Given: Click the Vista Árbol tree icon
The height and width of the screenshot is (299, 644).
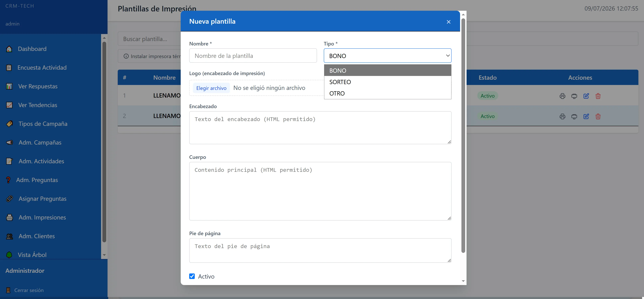Looking at the screenshot, I should click(x=9, y=255).
